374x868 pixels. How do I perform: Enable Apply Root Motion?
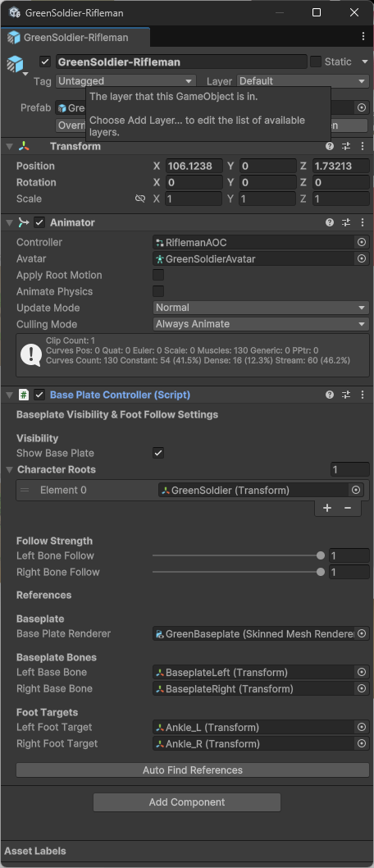tap(158, 275)
